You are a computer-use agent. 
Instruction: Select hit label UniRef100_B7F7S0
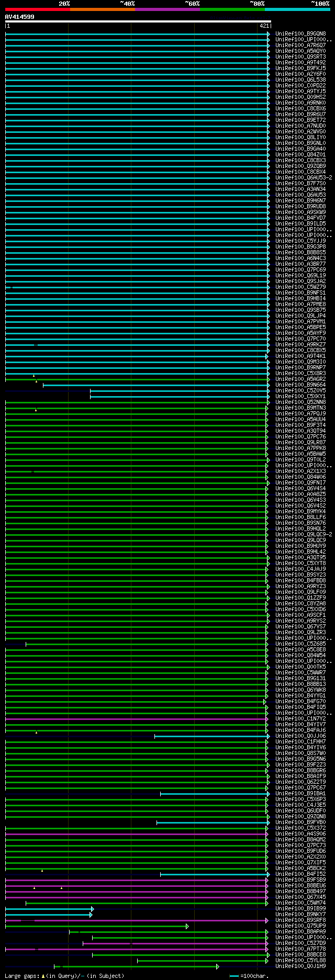[300, 184]
